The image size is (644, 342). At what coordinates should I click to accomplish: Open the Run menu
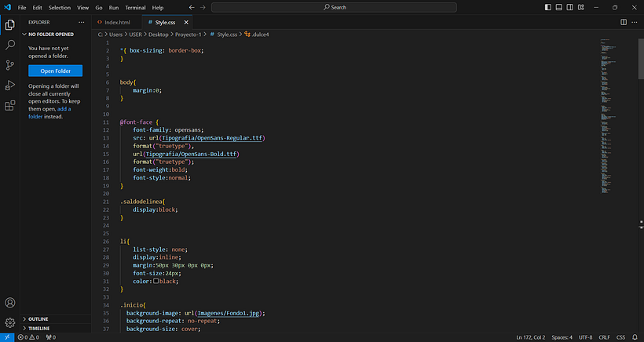[x=114, y=7]
